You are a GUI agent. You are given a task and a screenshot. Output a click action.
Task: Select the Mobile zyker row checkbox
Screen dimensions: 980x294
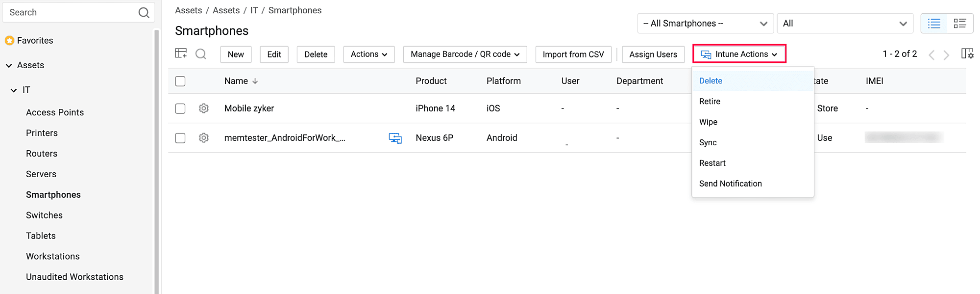[x=180, y=108]
